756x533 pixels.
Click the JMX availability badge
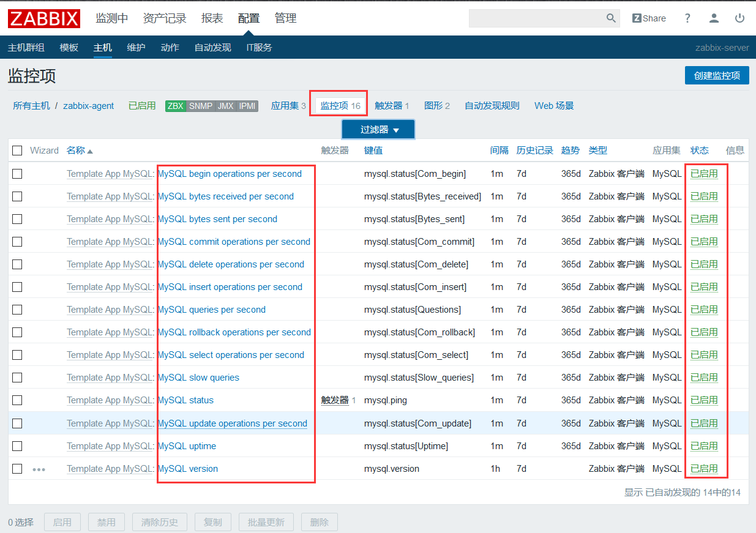click(x=226, y=106)
